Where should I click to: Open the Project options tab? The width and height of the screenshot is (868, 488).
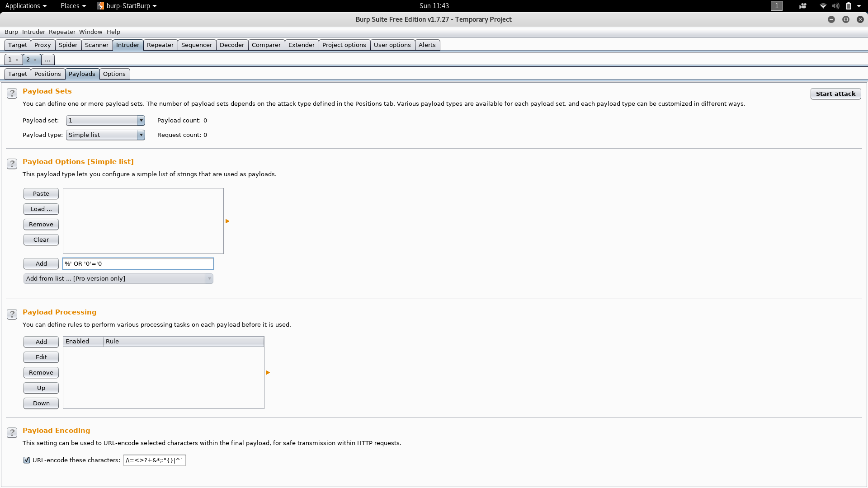(344, 45)
